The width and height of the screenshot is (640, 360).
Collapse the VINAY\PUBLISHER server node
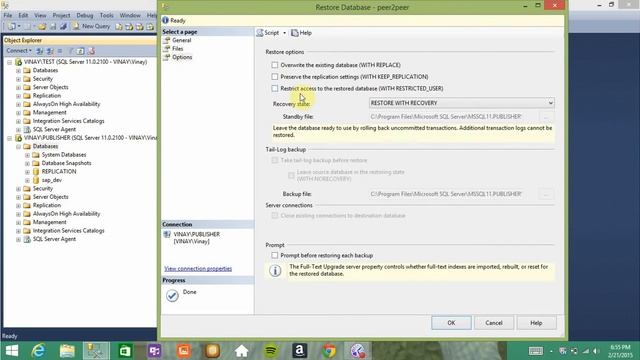(x=9, y=138)
